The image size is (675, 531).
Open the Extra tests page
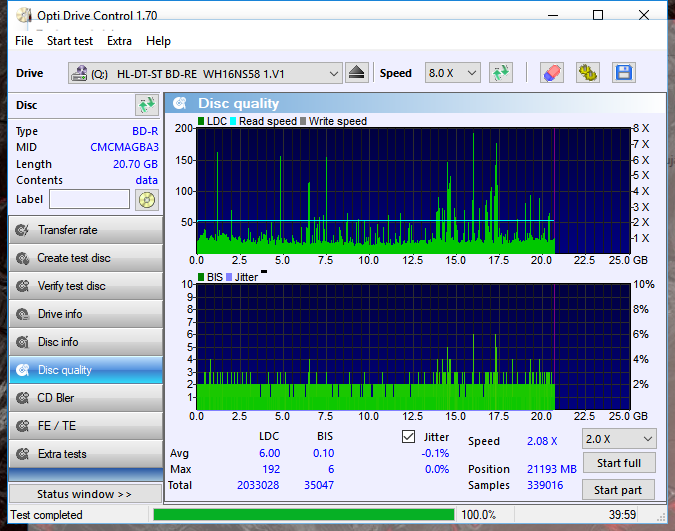click(x=86, y=454)
